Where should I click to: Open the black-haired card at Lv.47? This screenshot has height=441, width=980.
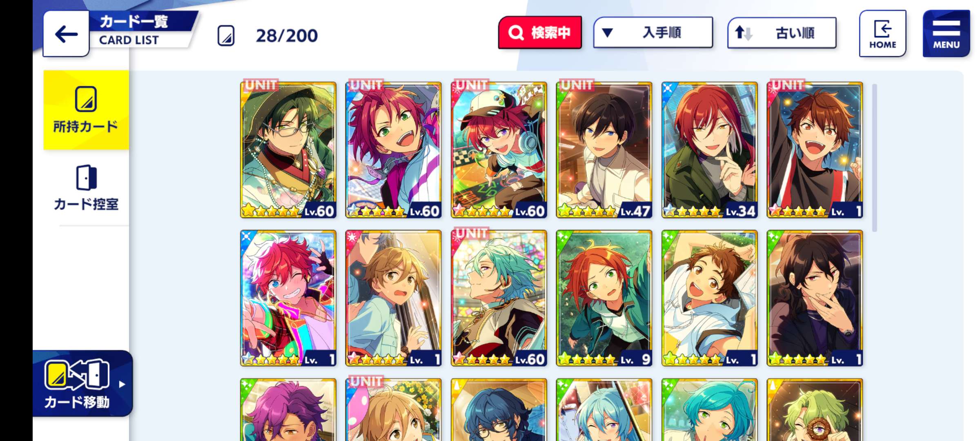(x=604, y=150)
